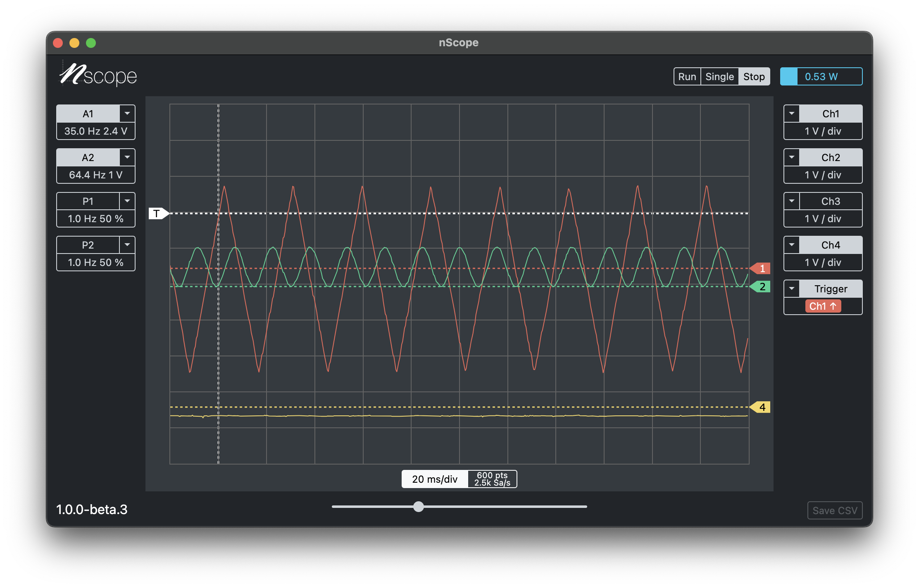Click the Ch1 rising edge trigger badge
Screen dimensions: 919x588
click(823, 306)
